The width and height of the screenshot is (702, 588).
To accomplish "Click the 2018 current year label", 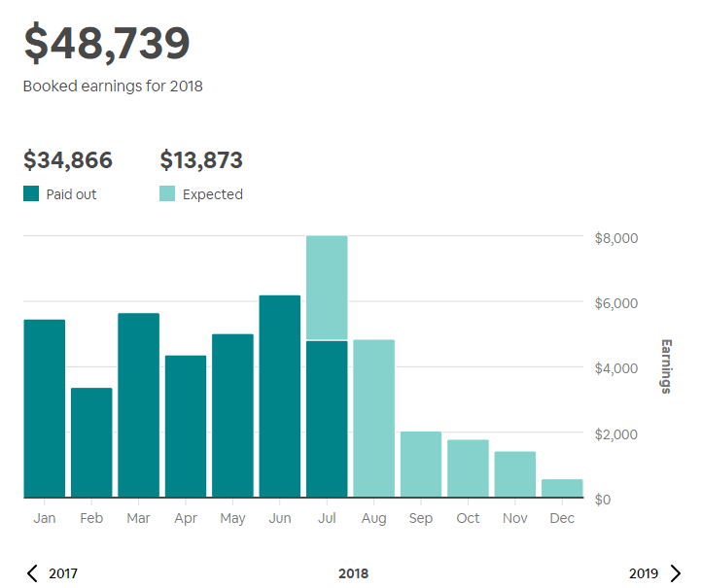I will click(x=353, y=573).
